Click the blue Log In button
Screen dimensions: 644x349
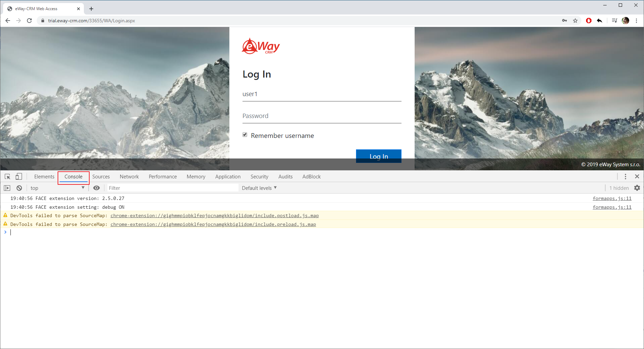[379, 156]
